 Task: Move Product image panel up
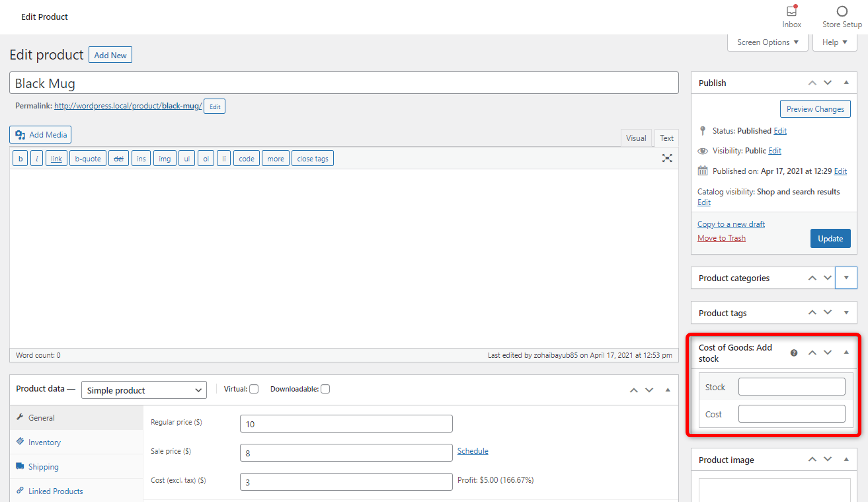(812, 460)
